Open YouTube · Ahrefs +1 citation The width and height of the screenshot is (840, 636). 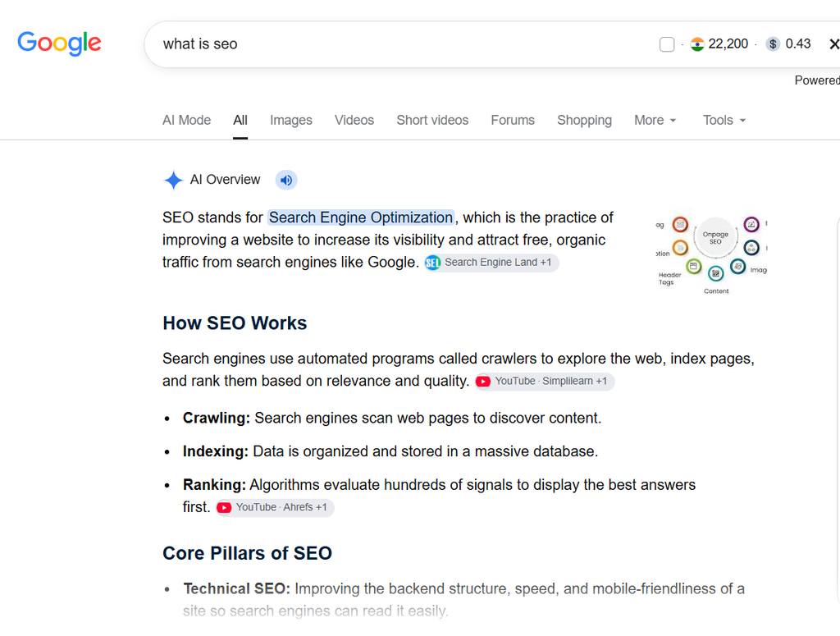point(275,507)
